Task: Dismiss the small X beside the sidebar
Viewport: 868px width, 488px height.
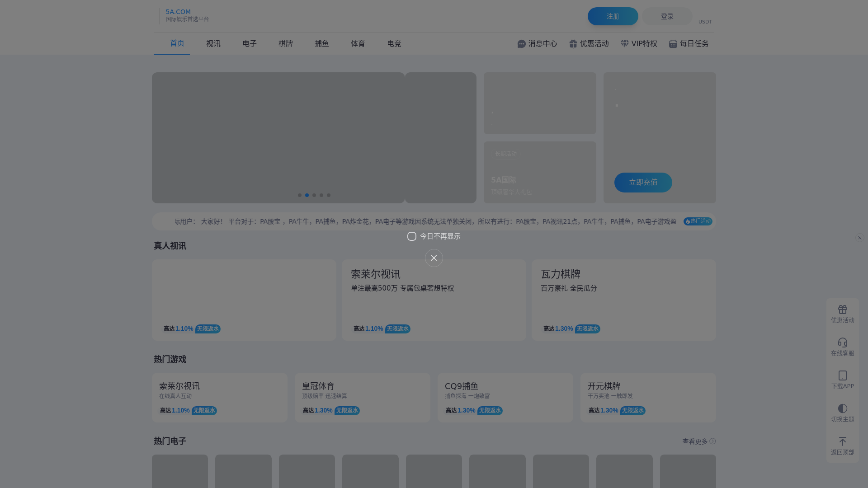Action: (859, 238)
